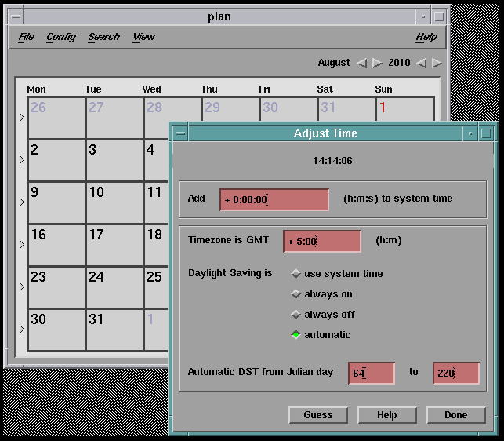Viewport: 504px width, 441px height.
Task: Expand week row starting August 30
Action: [x=21, y=330]
